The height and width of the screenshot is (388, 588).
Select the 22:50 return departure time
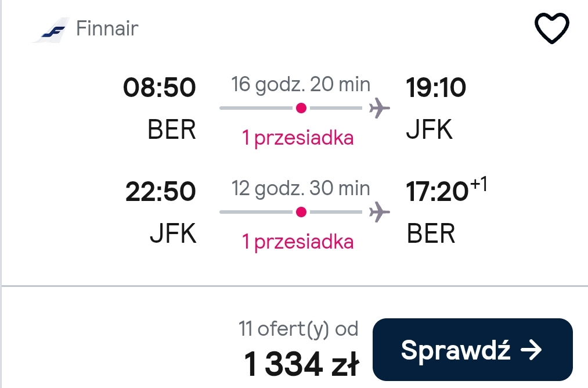click(x=161, y=191)
